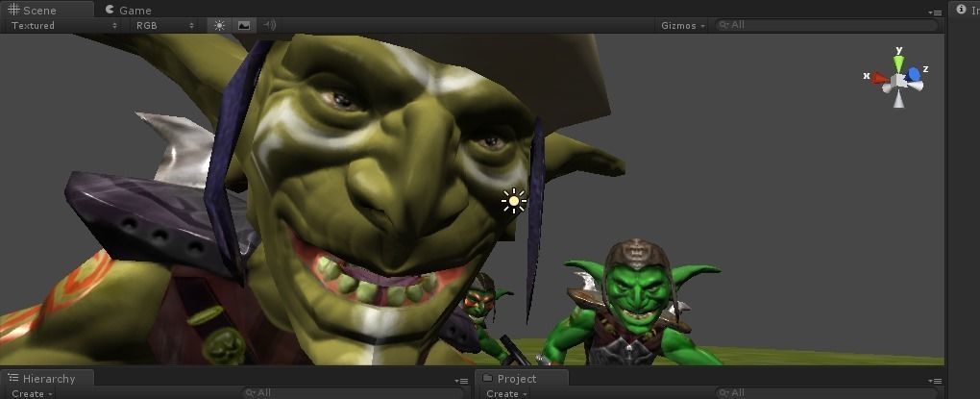
Task: Click the Game tab pacman icon
Action: tap(110, 10)
